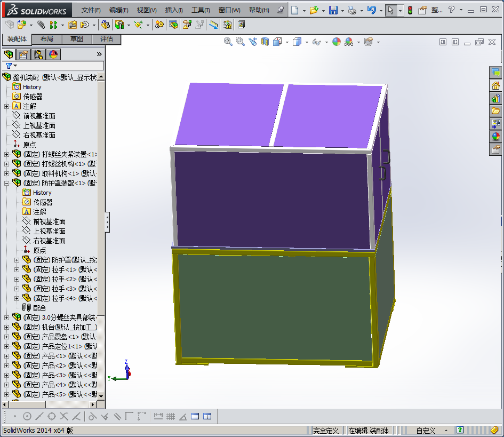
Task: Click the tree horizontal scrollbar right arrow
Action: 93,404
